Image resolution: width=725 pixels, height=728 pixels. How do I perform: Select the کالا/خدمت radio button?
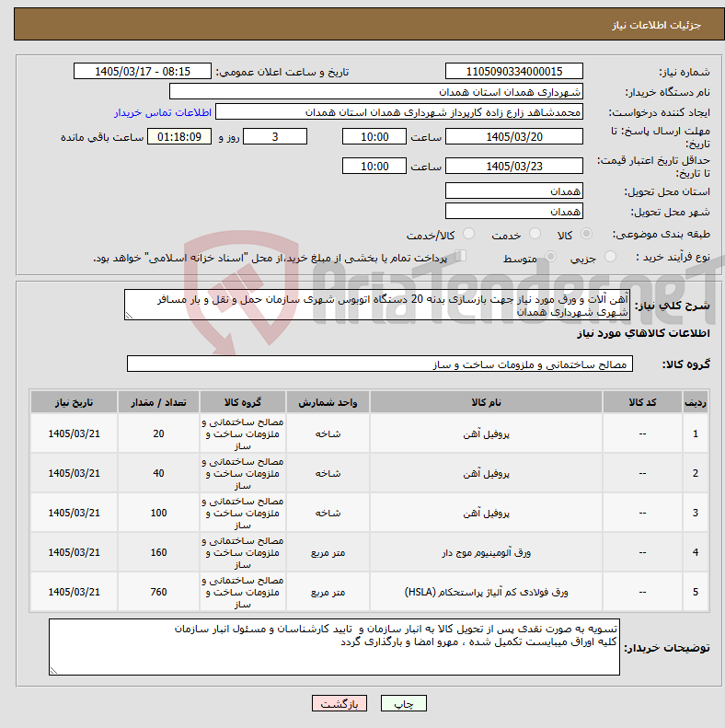coord(469,234)
